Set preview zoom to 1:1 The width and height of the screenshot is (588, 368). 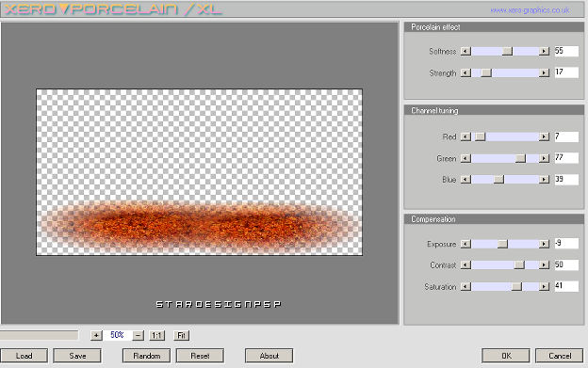156,335
